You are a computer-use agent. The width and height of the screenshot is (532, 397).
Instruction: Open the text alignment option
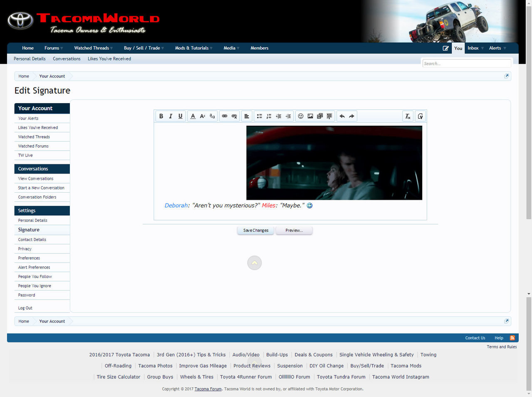247,116
